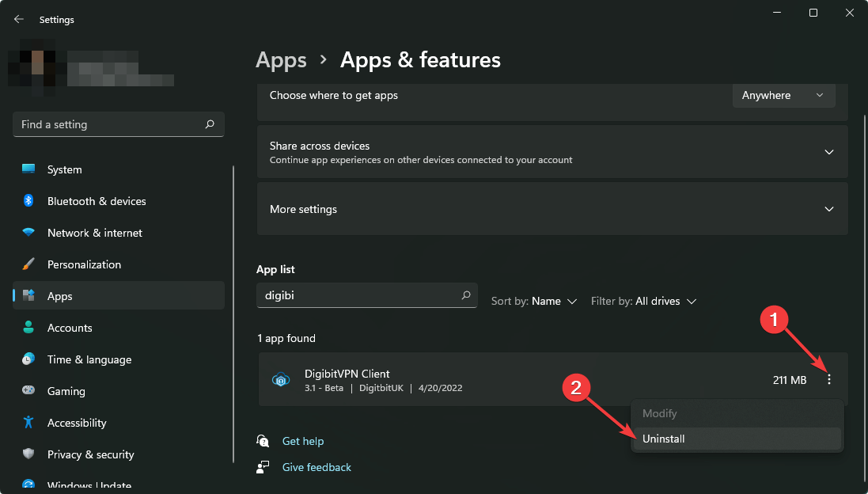Open the Give feedback link
Viewport: 868px width, 494px height.
pyautogui.click(x=316, y=467)
